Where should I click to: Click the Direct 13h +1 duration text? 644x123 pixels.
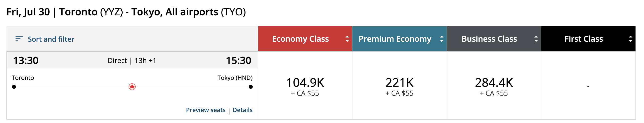[x=132, y=61]
